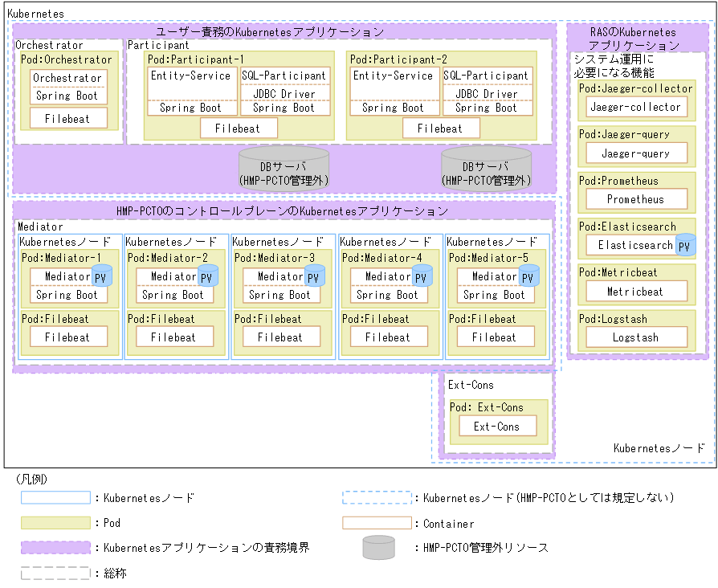Click the HMP-PCTO管理外リソース cylinder in the legend
Image resolution: width=718 pixels, height=588 pixels.
pyautogui.click(x=377, y=547)
